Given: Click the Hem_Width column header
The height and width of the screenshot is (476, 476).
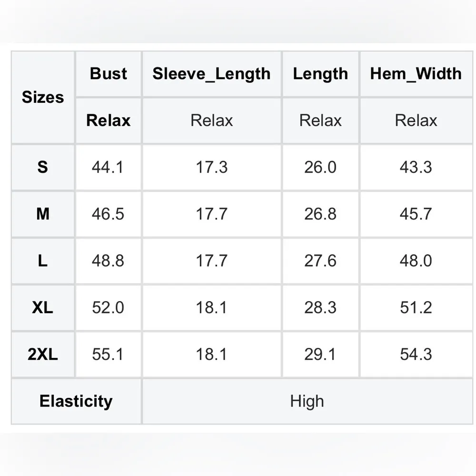Looking at the screenshot, I should [x=416, y=74].
